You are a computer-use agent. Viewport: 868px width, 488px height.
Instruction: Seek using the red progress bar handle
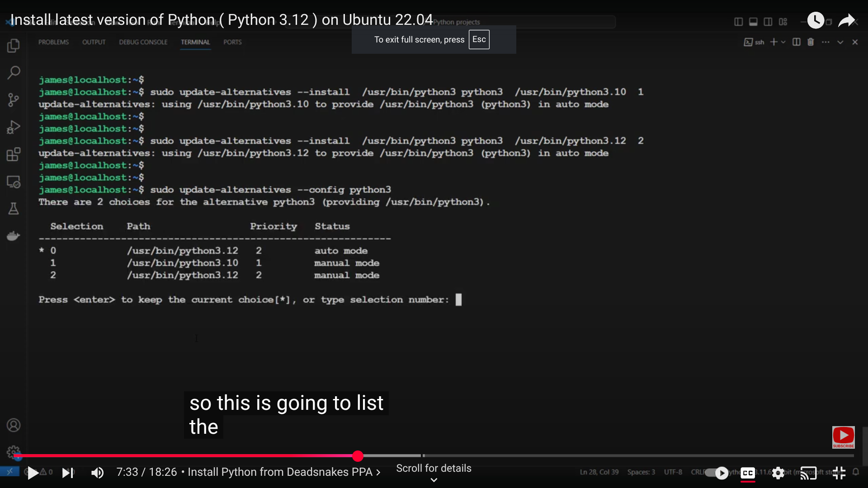[358, 456]
